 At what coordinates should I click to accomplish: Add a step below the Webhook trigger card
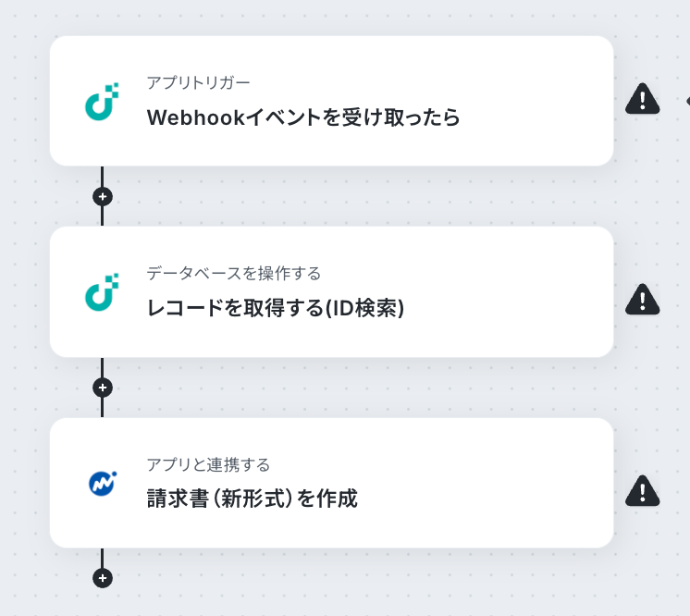point(103,196)
